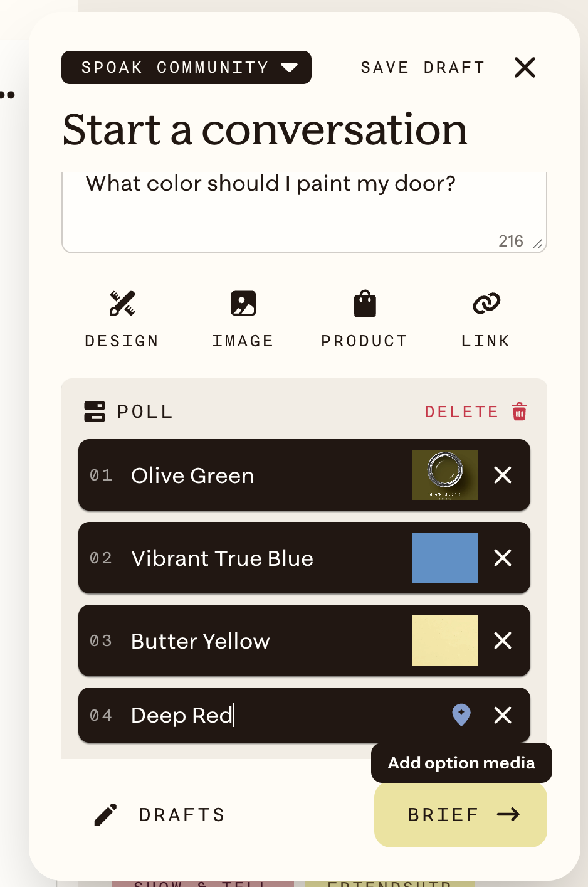Click the red trash icon to delete poll

[x=520, y=412]
